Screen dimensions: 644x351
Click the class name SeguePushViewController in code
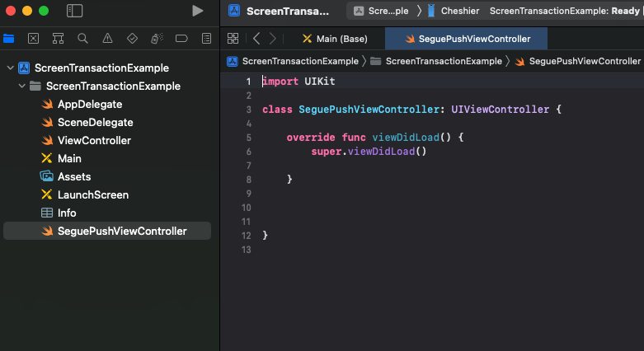[x=369, y=110]
